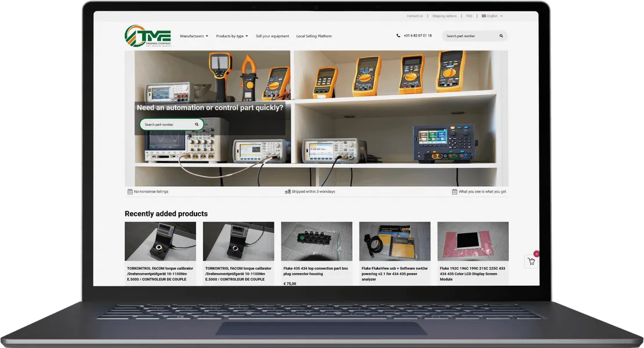The width and height of the screenshot is (644, 348).
Task: Click the TME Trading Company logo
Action: pyautogui.click(x=148, y=36)
